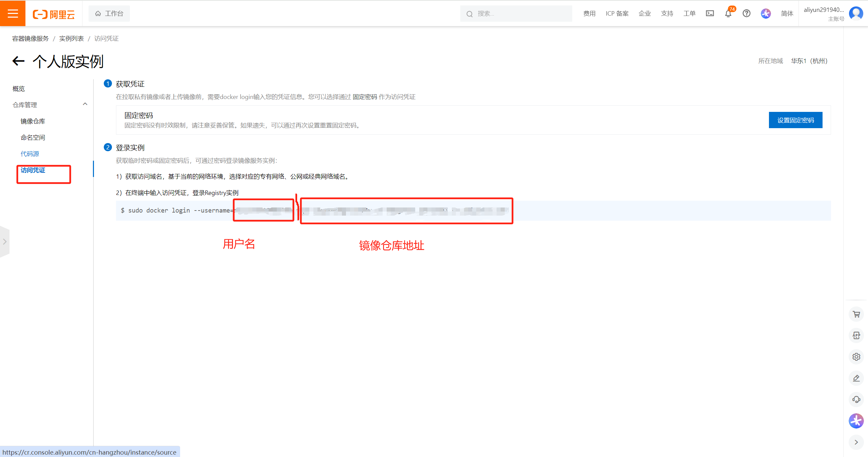Image resolution: width=868 pixels, height=457 pixels.
Task: Click the top search field
Action: 516,14
